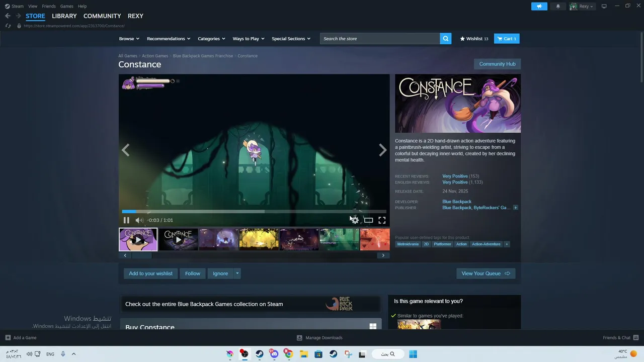
Task: Open the Wishlist star link
Action: coord(474,39)
